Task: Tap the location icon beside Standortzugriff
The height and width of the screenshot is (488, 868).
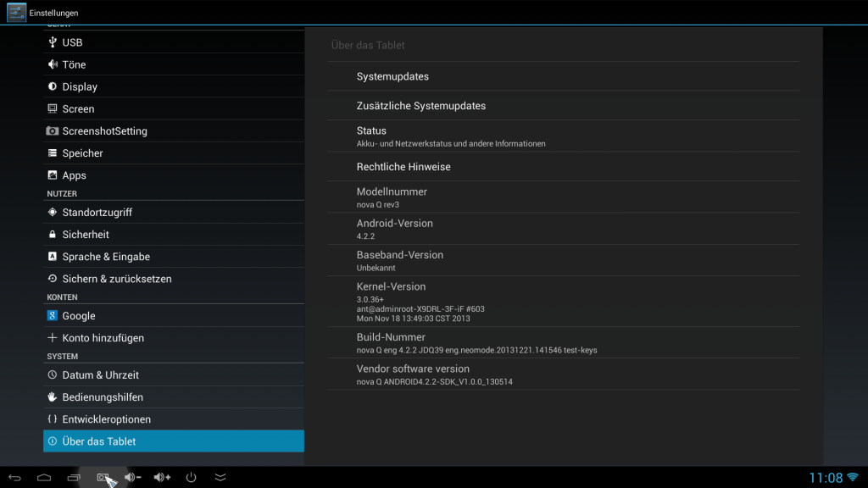Action: 53,212
